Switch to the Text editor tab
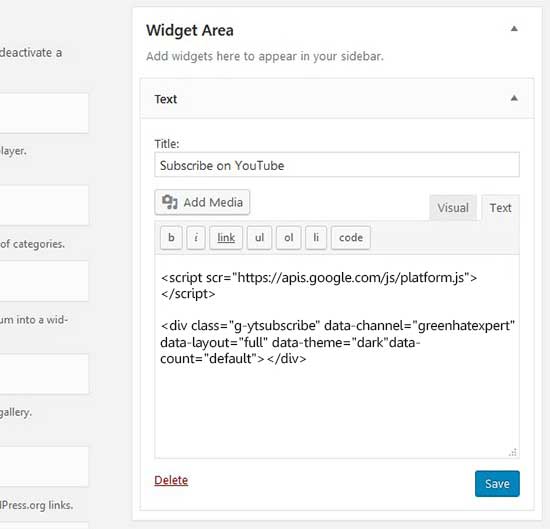Viewport: 550px width, 529px height. click(500, 208)
